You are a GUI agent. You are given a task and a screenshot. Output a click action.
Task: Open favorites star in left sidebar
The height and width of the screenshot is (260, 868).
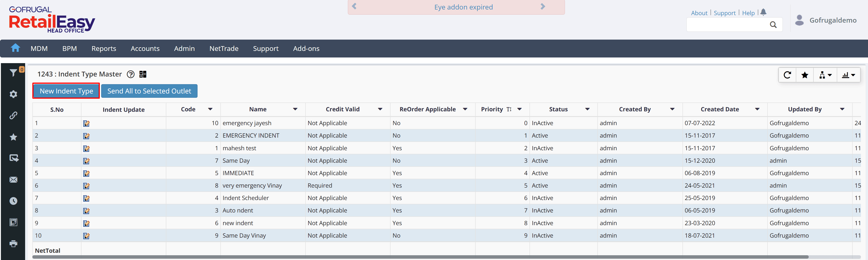[14, 137]
